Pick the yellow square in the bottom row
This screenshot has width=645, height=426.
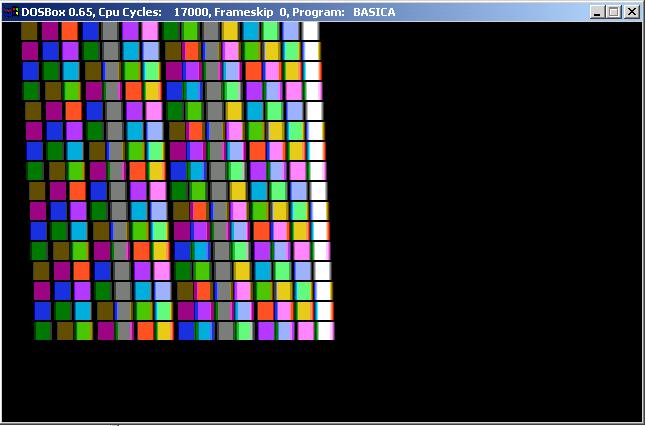tap(165, 331)
